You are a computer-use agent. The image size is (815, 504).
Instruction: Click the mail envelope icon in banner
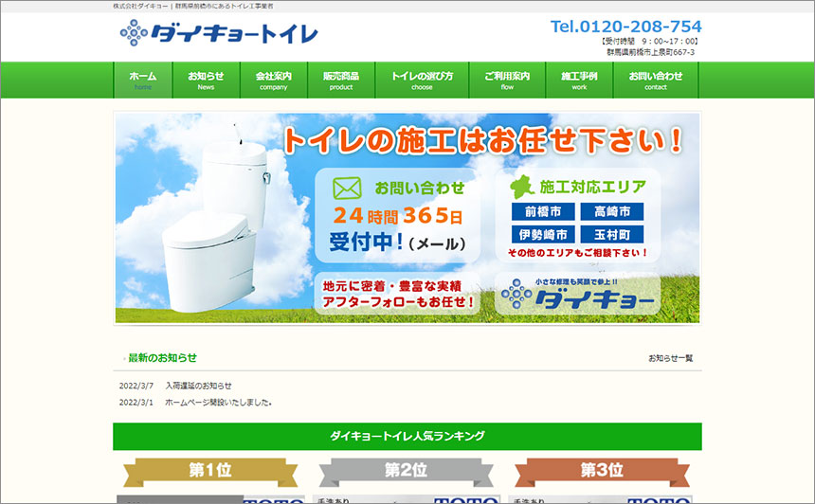347,189
